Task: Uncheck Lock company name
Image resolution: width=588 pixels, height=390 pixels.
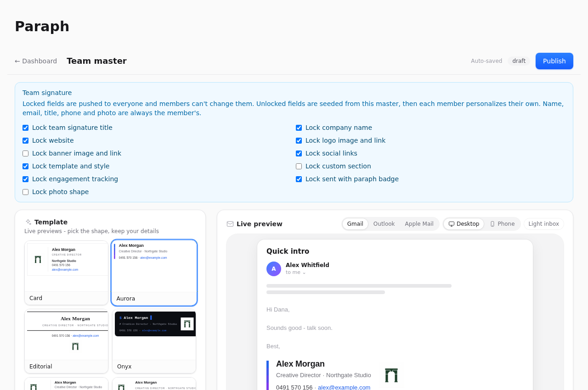Action: click(x=299, y=128)
